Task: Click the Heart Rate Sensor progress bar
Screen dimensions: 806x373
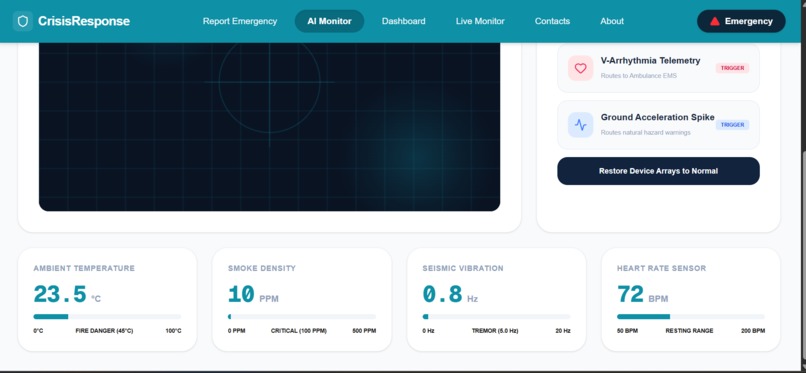Action: pyautogui.click(x=690, y=316)
